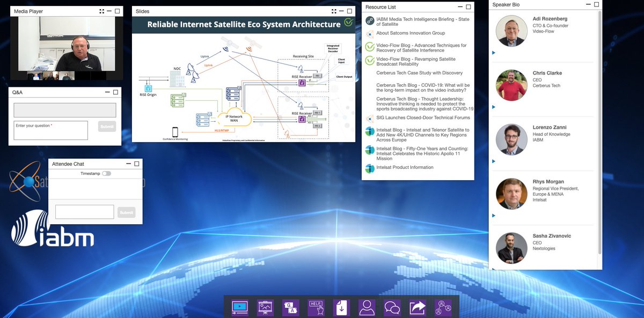Click the name 'Sasha Zivanovic'
This screenshot has height=318, width=644.
[552, 236]
